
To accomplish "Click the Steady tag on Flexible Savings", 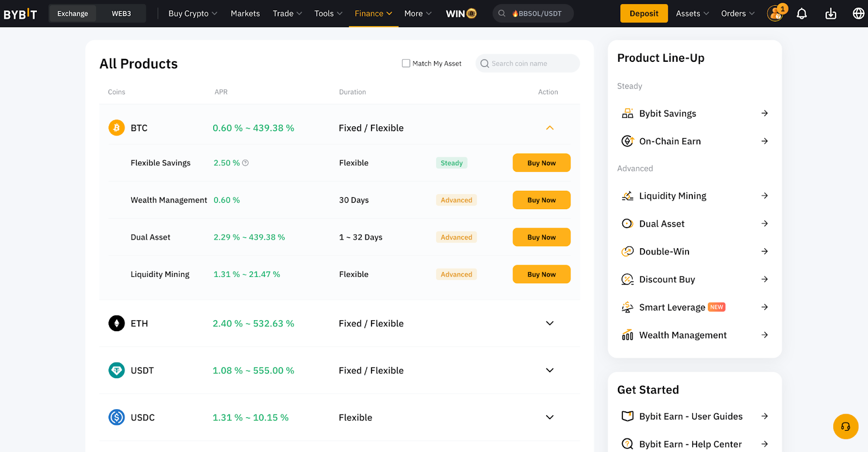I will click(x=451, y=163).
